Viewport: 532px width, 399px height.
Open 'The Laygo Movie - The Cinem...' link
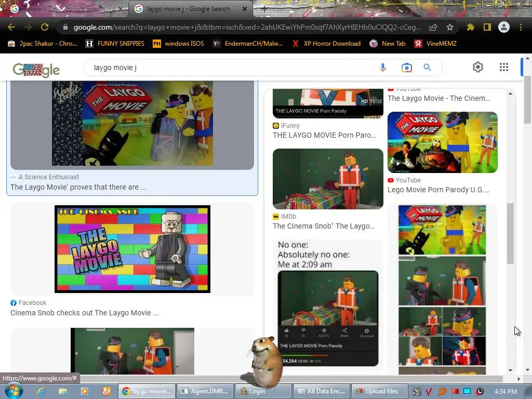tap(438, 98)
